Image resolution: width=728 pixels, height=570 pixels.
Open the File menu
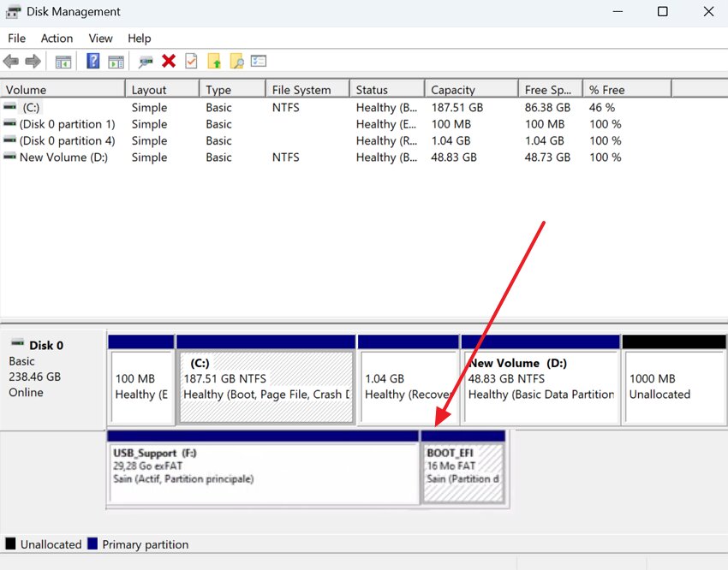coord(16,38)
